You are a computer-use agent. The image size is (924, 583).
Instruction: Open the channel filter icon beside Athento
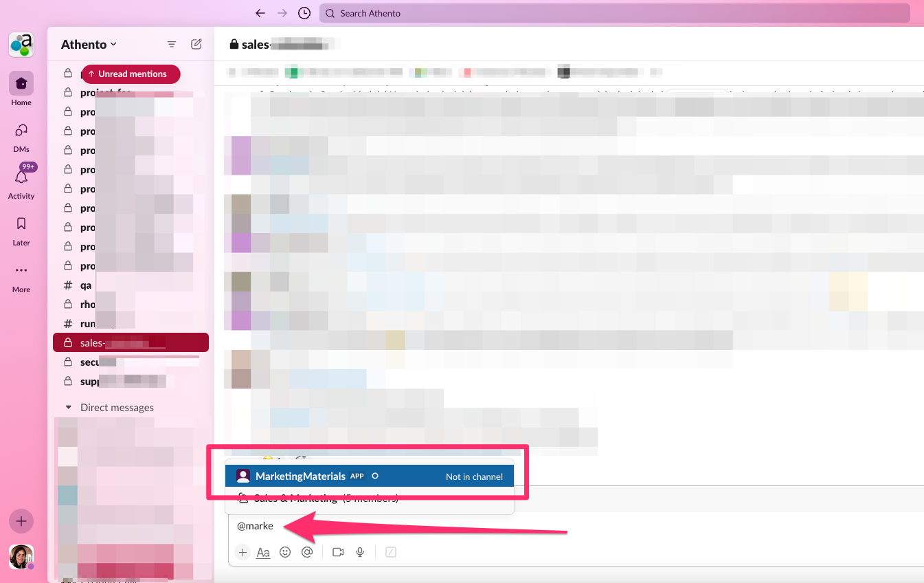coord(171,43)
